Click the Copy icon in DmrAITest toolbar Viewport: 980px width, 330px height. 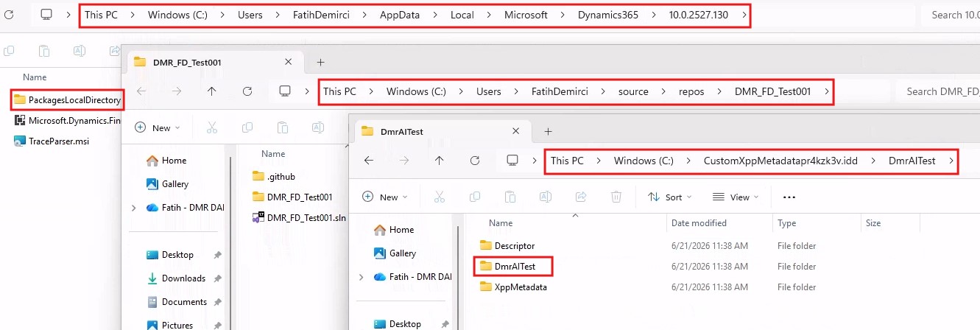475,197
